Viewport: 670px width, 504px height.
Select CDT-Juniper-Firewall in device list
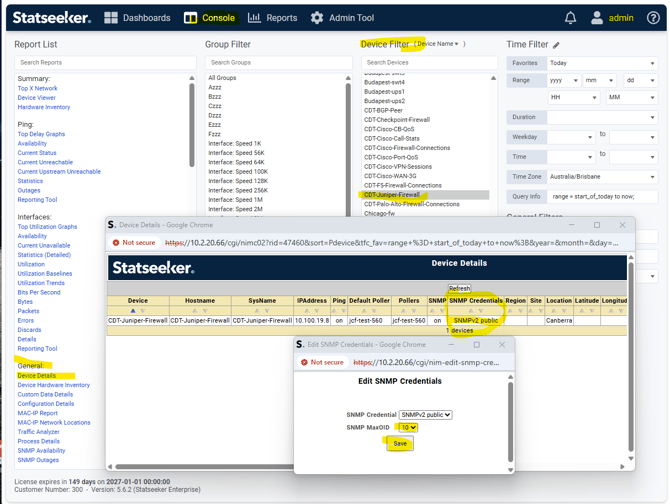click(425, 195)
